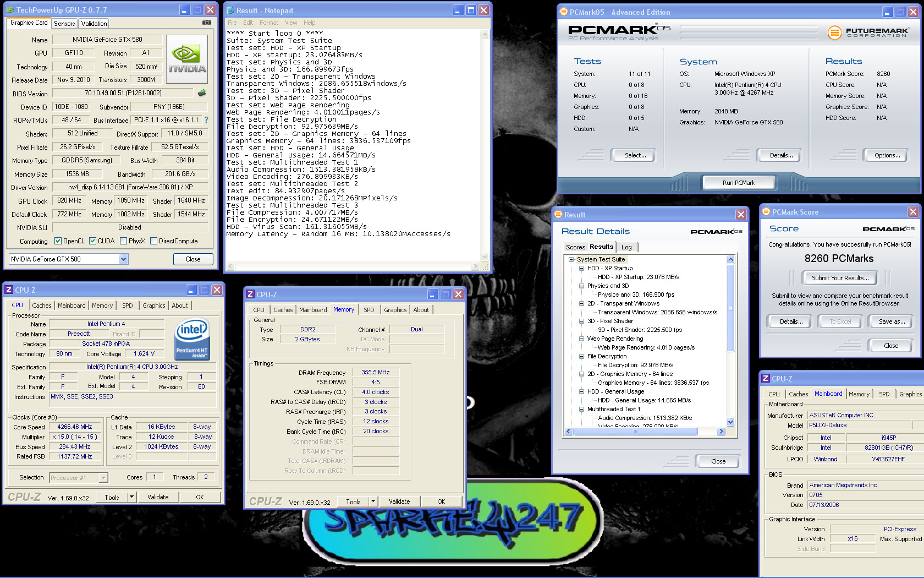Screen dimensions: 924x578
Task: Switch to the Validation tab in GPU-Z
Action: (94, 23)
